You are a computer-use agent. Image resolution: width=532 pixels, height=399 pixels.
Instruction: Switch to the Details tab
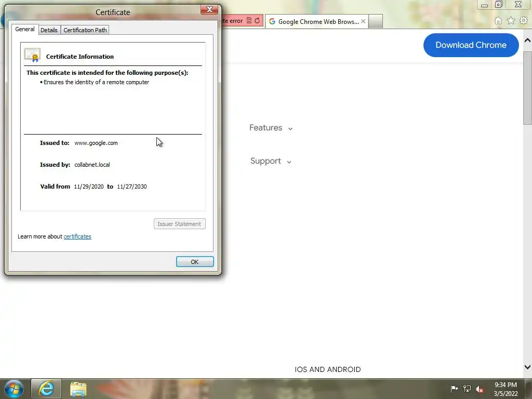[49, 30]
